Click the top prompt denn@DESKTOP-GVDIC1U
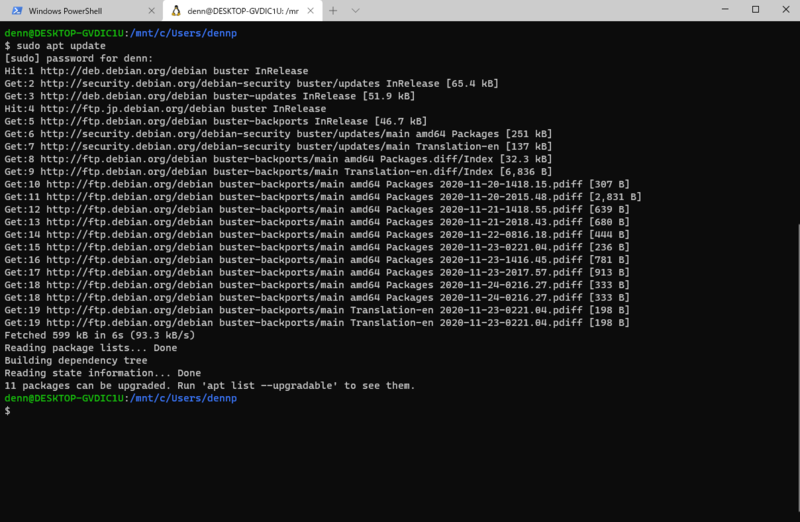 coord(64,33)
